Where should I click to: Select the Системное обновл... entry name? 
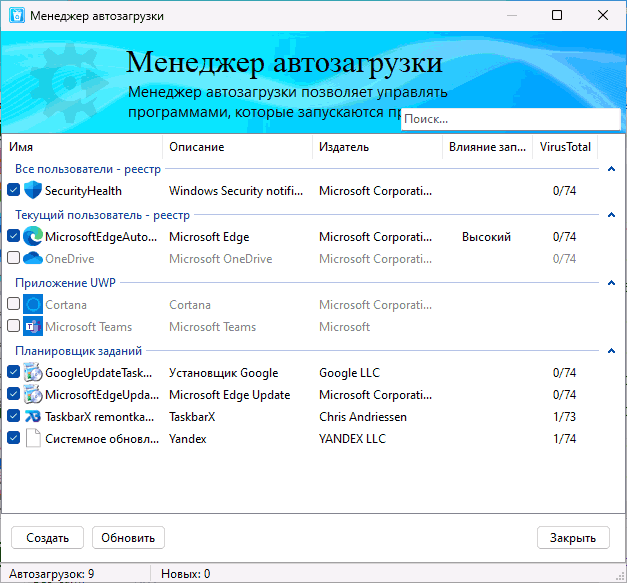coord(102,439)
